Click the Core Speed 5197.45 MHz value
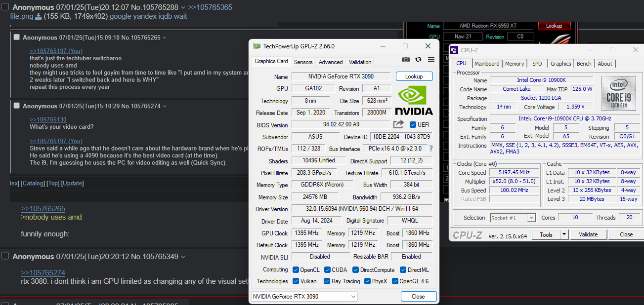 515,172
